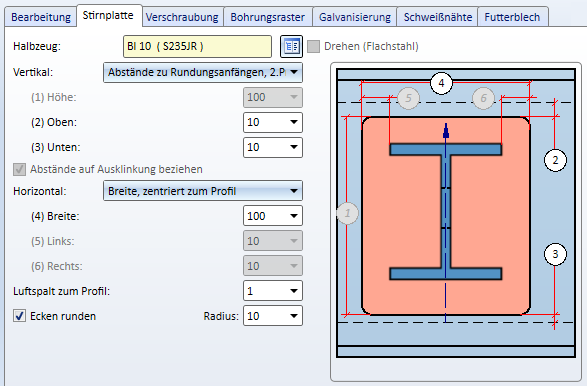
Task: Click dimension marker 3 in the preview diagram
Action: (555, 254)
